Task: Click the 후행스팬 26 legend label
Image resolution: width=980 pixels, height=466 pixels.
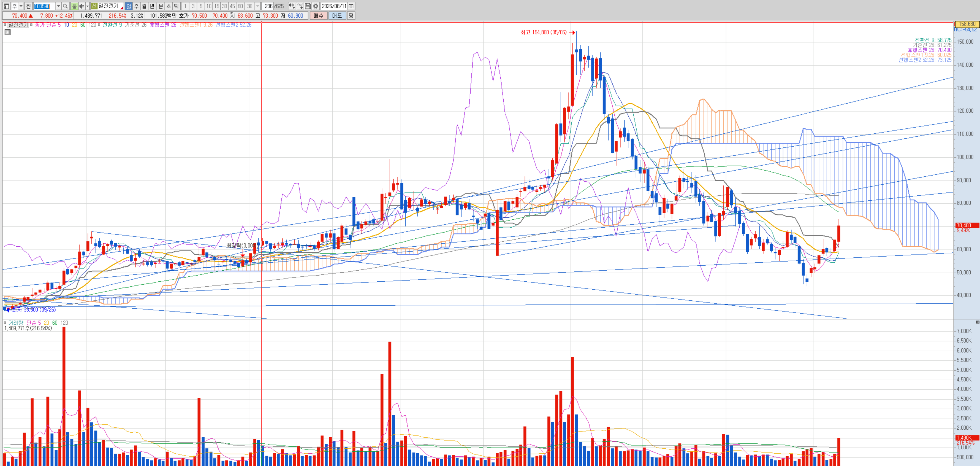Action: point(163,25)
